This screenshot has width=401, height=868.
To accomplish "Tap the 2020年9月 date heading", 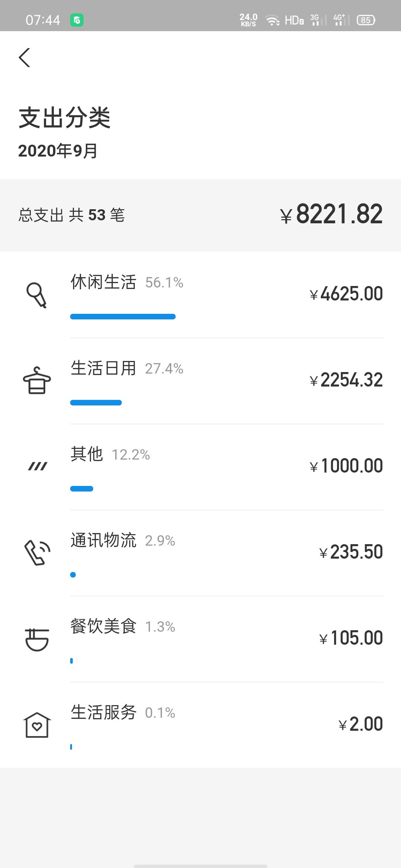I will tap(58, 151).
